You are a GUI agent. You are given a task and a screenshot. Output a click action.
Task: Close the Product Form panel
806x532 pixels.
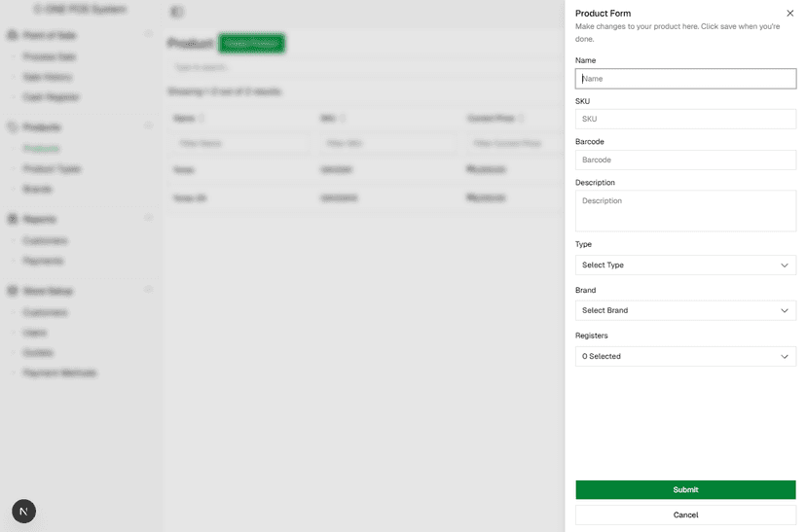click(x=789, y=14)
